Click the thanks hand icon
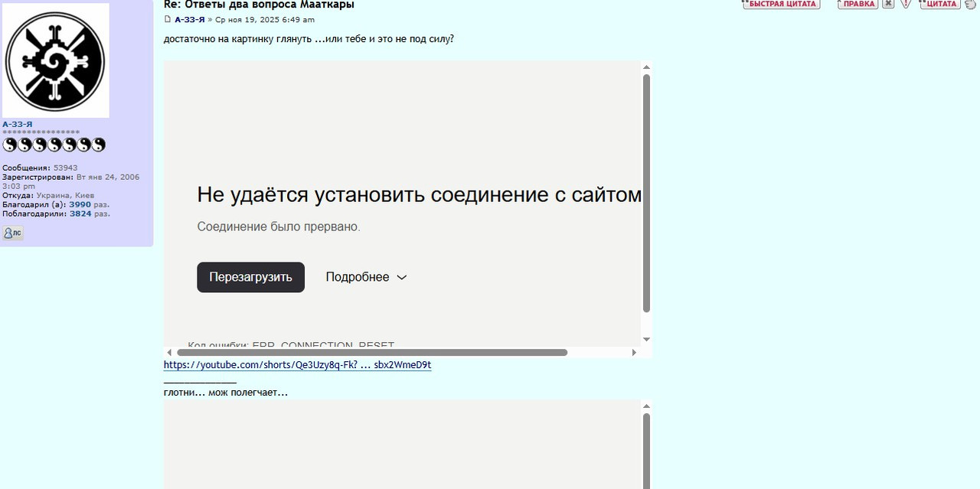 (x=970, y=4)
